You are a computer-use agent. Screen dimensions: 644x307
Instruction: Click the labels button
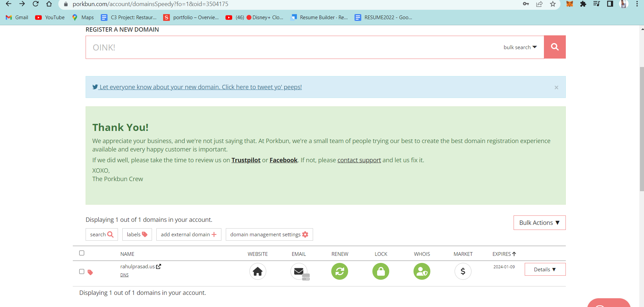click(137, 235)
